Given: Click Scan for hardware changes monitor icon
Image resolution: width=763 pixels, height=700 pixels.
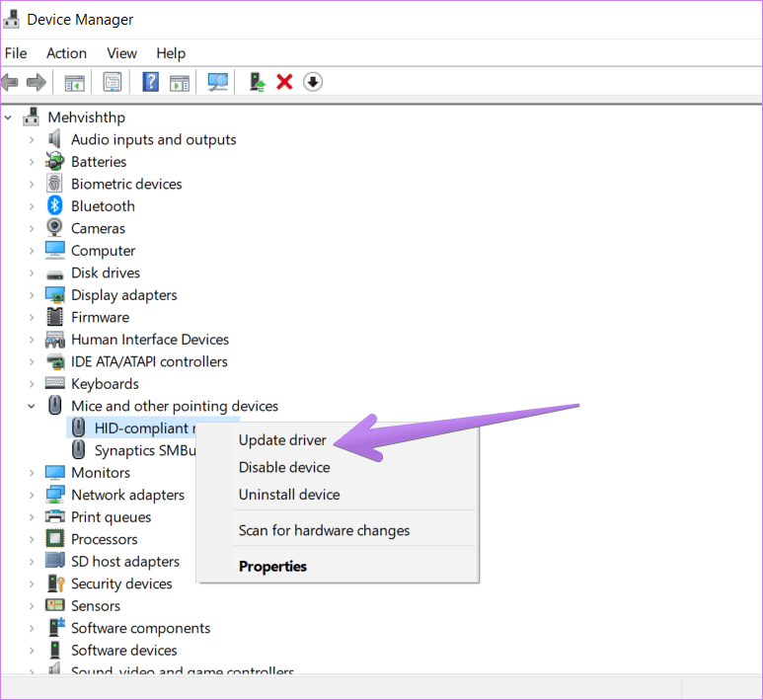Looking at the screenshot, I should [x=217, y=82].
